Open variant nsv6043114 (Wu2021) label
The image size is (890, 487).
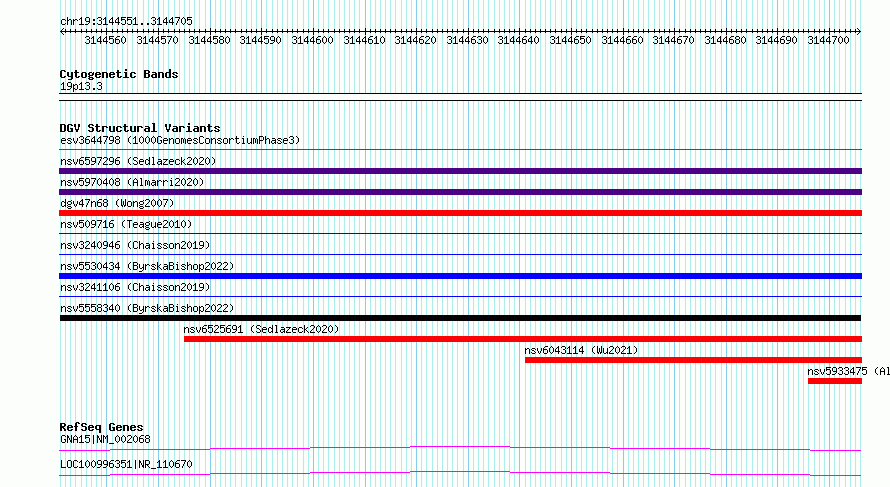click(581, 350)
